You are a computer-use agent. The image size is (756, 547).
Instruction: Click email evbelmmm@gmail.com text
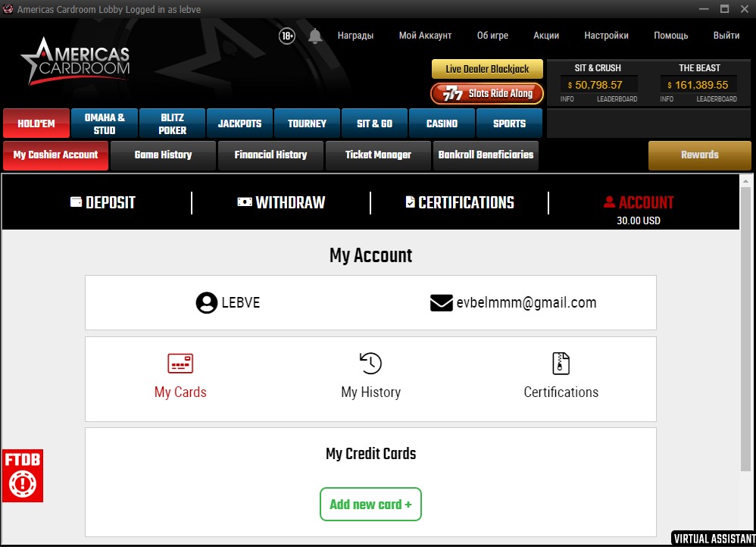click(x=526, y=303)
